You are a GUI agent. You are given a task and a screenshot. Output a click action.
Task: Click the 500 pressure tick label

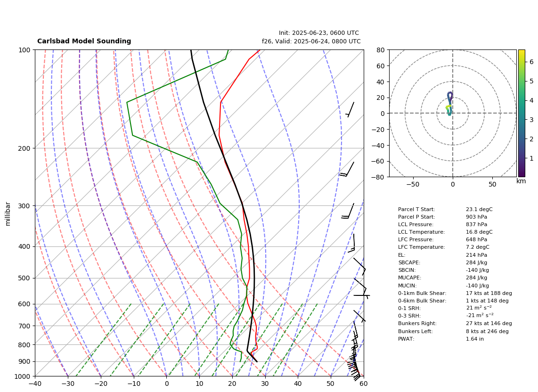coord(24,278)
